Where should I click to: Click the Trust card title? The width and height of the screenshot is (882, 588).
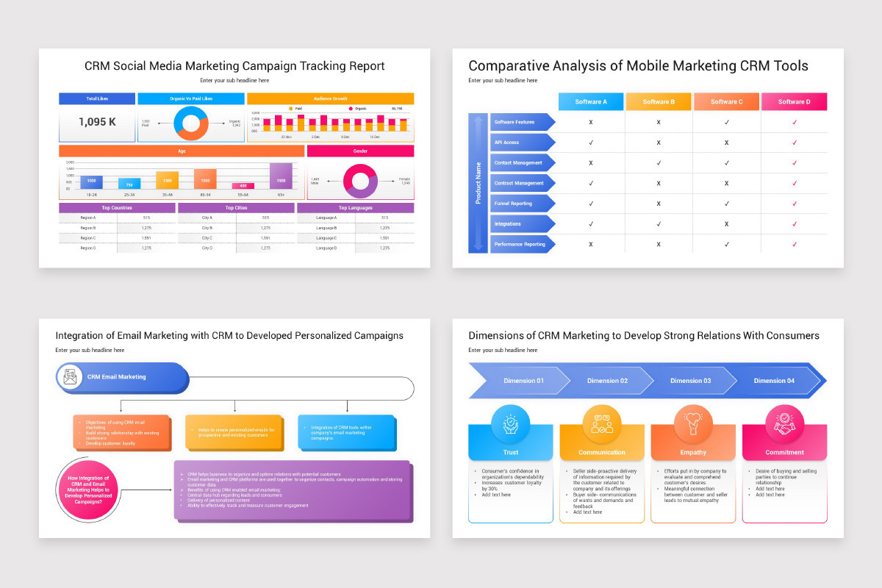511,453
